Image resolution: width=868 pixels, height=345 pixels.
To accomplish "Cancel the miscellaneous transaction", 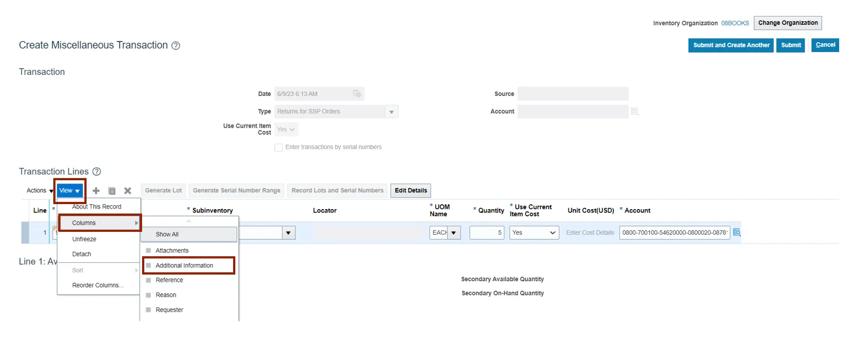I will [825, 45].
